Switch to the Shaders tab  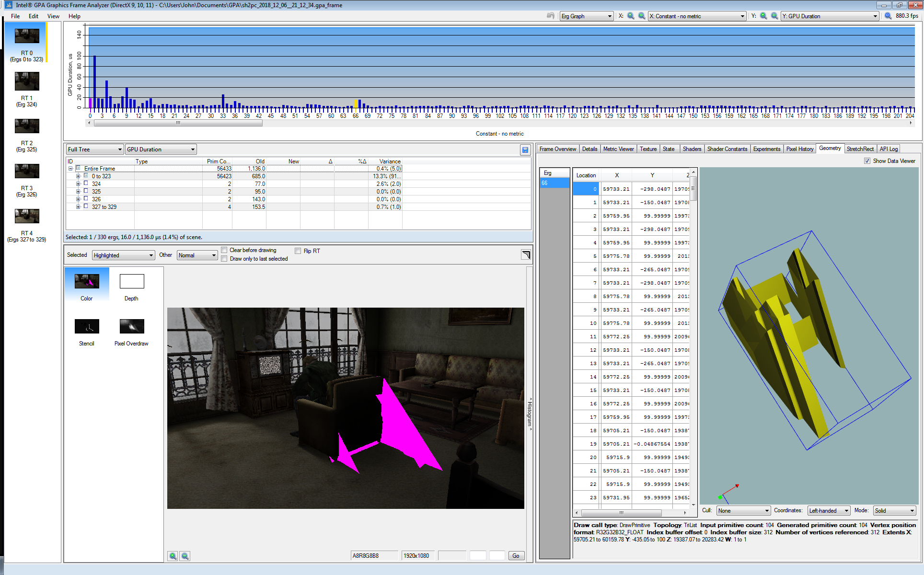pos(692,149)
